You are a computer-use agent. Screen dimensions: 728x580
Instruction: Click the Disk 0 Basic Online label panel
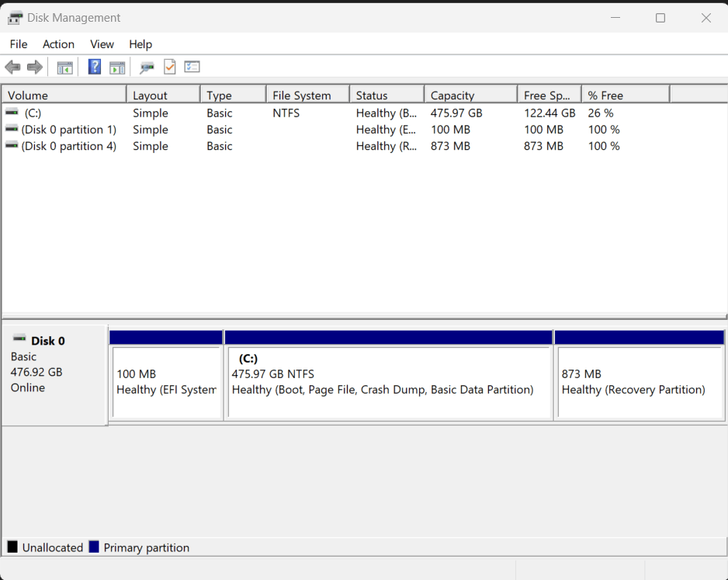pyautogui.click(x=55, y=375)
